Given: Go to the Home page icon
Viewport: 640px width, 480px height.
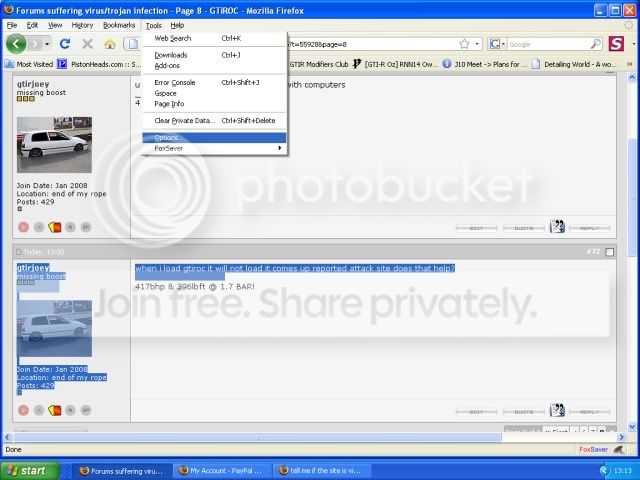Looking at the screenshot, I should click(x=109, y=44).
